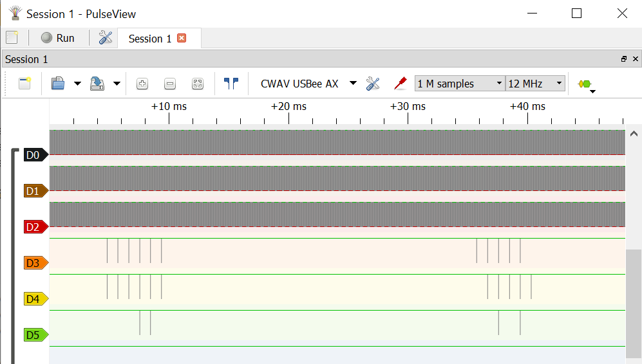Close the Session 1 tab with red X
Screen dimensions: 642x364
(182, 38)
